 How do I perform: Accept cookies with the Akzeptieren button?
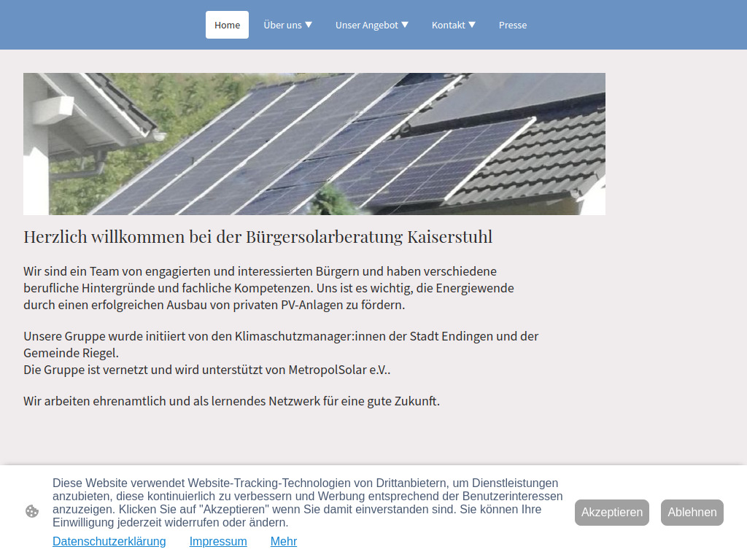(611, 512)
